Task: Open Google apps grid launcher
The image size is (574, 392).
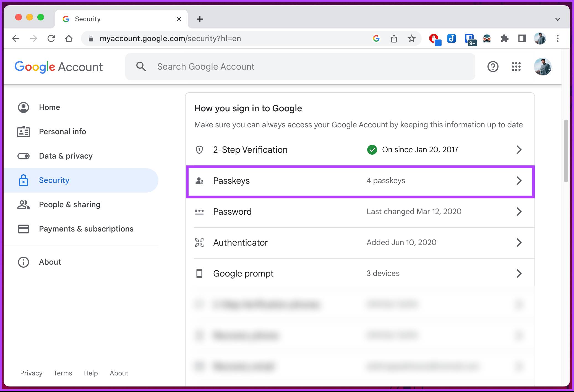Action: pyautogui.click(x=516, y=67)
